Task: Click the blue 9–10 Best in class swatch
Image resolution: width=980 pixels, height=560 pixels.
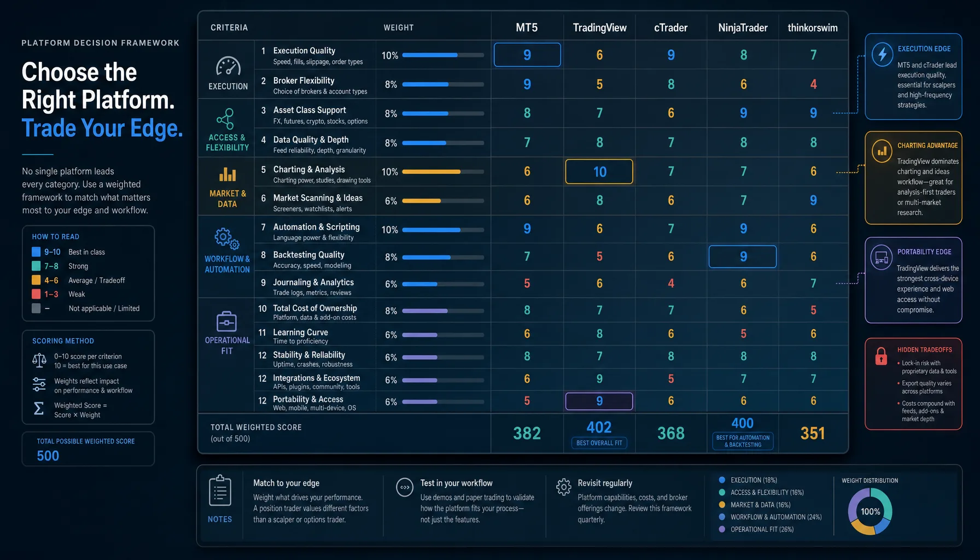Action: [36, 252]
